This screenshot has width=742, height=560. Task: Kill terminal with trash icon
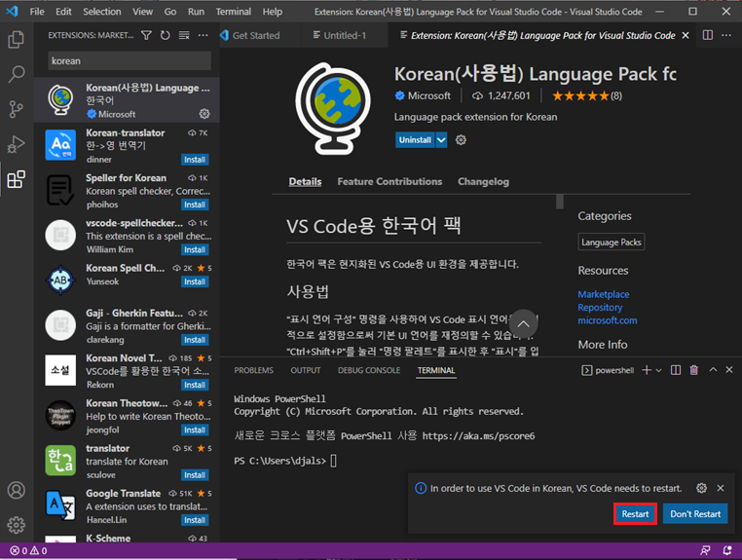click(x=693, y=370)
